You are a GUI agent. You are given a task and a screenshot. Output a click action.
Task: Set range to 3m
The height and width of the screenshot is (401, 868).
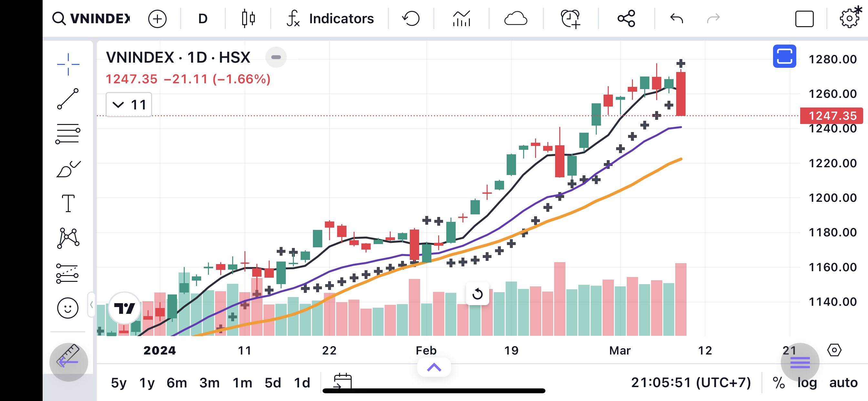click(209, 383)
